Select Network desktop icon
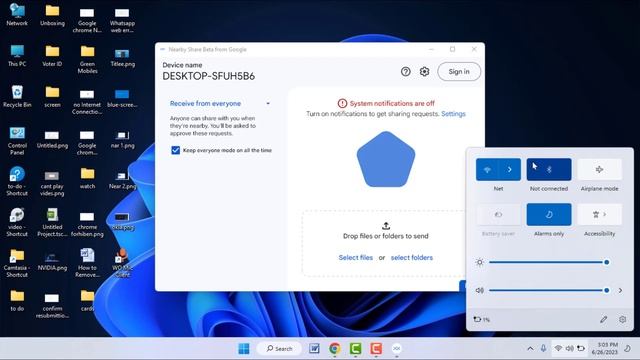640x360 pixels. (x=17, y=15)
